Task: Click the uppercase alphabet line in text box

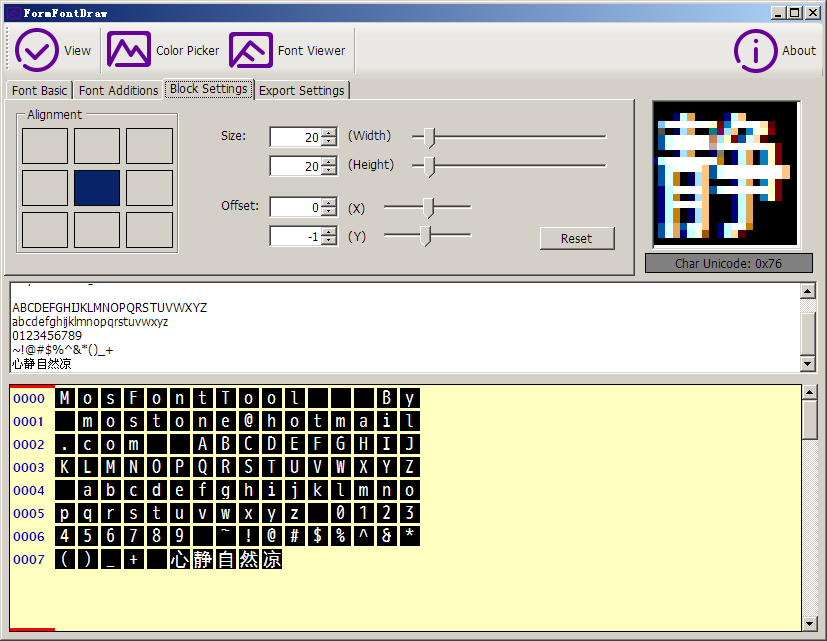Action: 110,308
